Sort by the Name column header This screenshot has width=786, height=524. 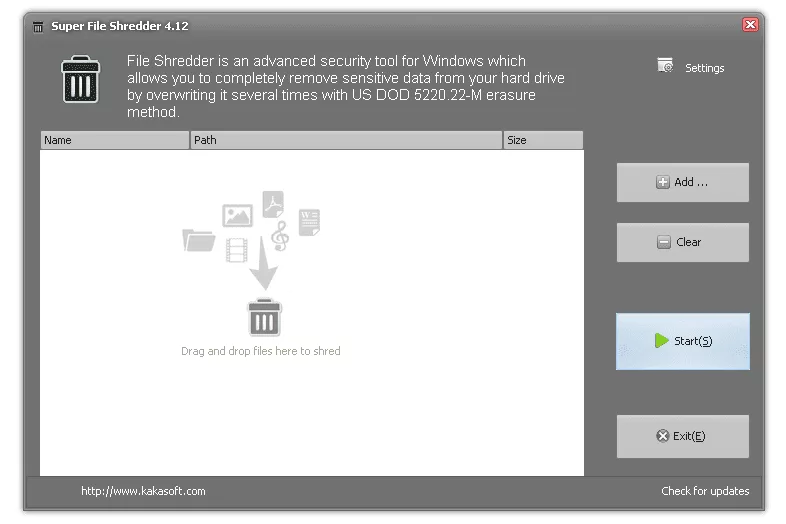pyautogui.click(x=114, y=140)
